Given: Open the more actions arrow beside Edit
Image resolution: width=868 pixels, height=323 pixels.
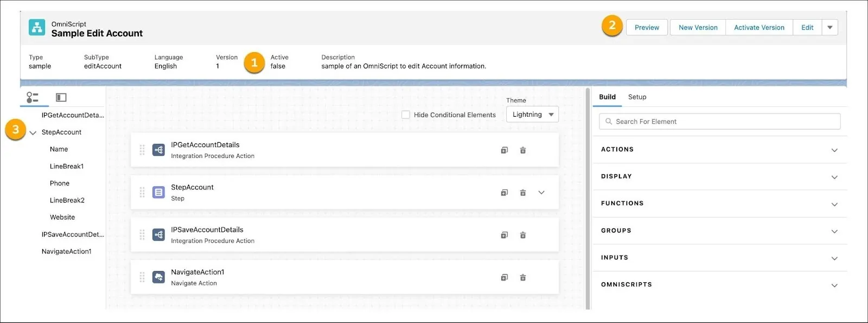Looking at the screenshot, I should point(829,28).
